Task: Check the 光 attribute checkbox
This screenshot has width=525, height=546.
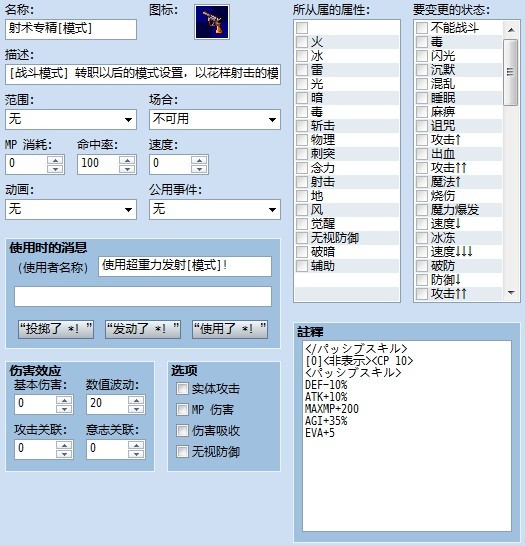Action: 301,84
